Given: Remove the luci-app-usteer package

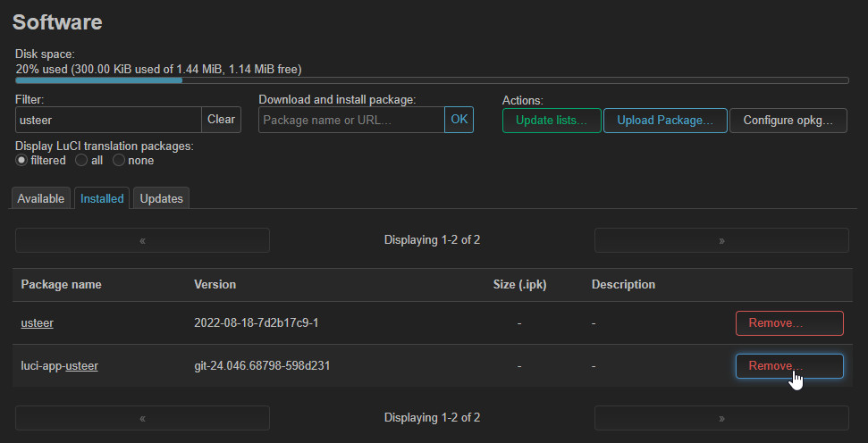Looking at the screenshot, I should pyautogui.click(x=788, y=365).
